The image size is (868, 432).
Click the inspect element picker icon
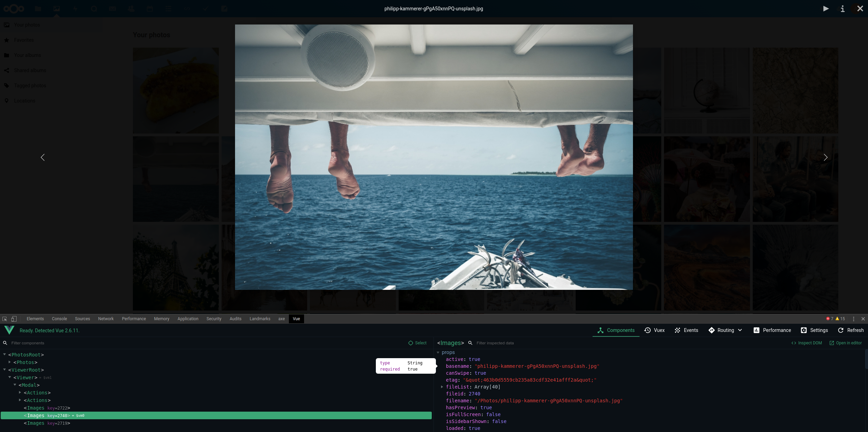point(5,319)
